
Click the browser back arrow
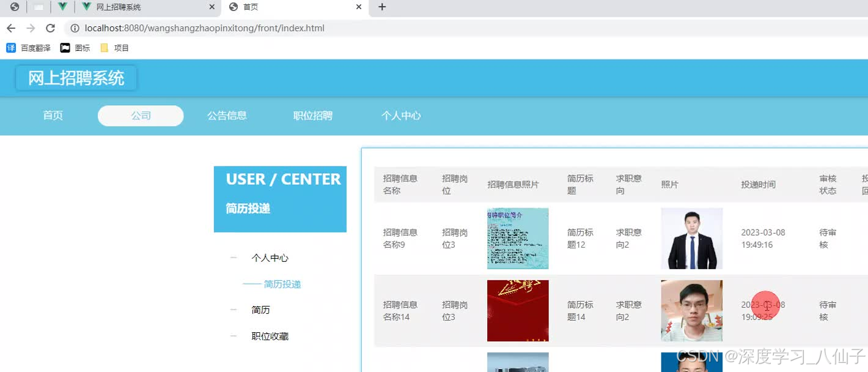(10, 28)
